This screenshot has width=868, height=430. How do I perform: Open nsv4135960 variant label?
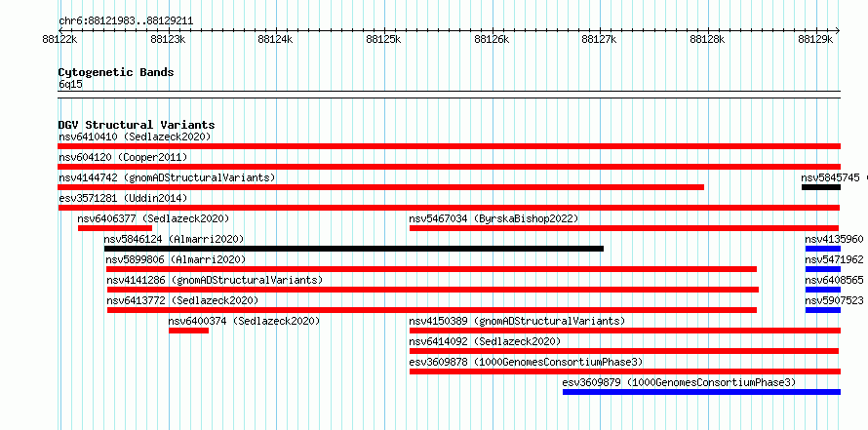click(834, 239)
